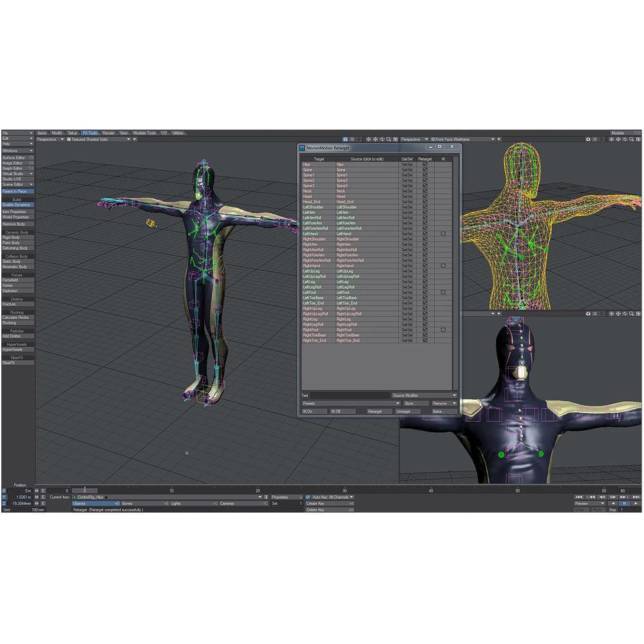Image resolution: width=644 pixels, height=644 pixels.
Task: Open the Textured Shaded Solid display dropdown
Action: click(128, 139)
